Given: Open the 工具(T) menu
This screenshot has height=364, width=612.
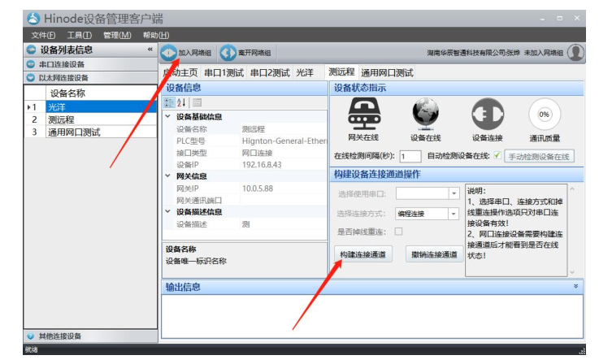Looking at the screenshot, I should [79, 35].
